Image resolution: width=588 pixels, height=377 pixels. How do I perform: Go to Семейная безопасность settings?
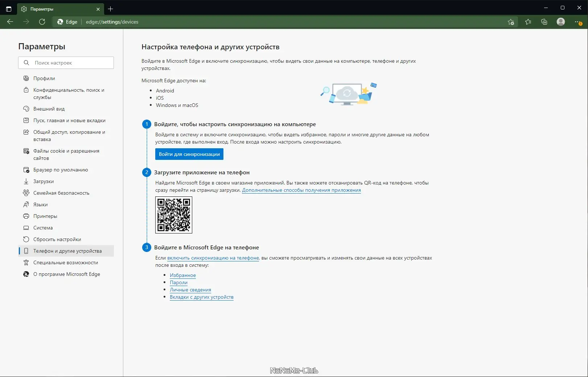click(66, 193)
